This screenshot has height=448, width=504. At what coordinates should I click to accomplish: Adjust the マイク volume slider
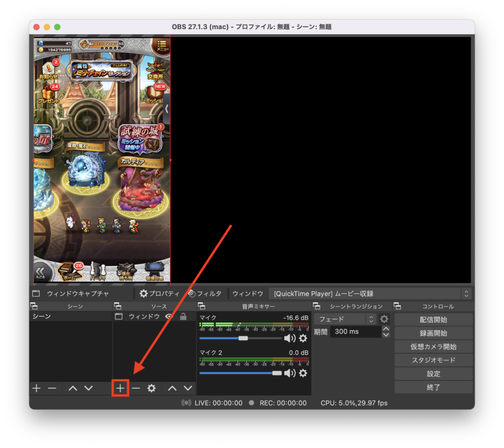(x=243, y=338)
